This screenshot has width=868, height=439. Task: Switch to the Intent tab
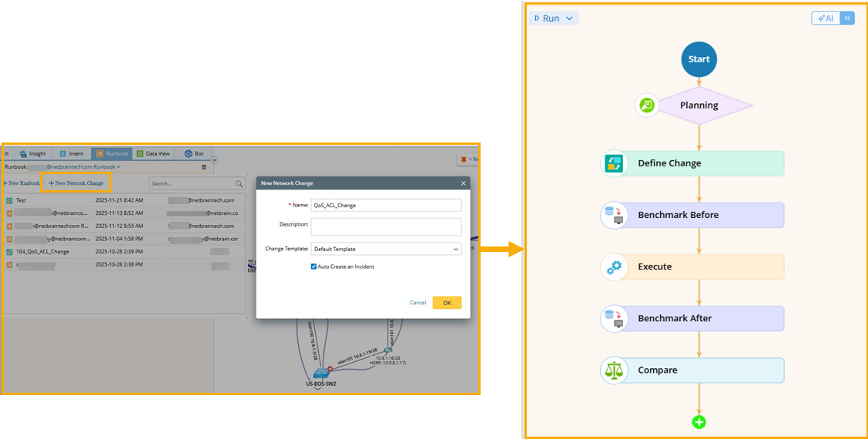pyautogui.click(x=72, y=153)
